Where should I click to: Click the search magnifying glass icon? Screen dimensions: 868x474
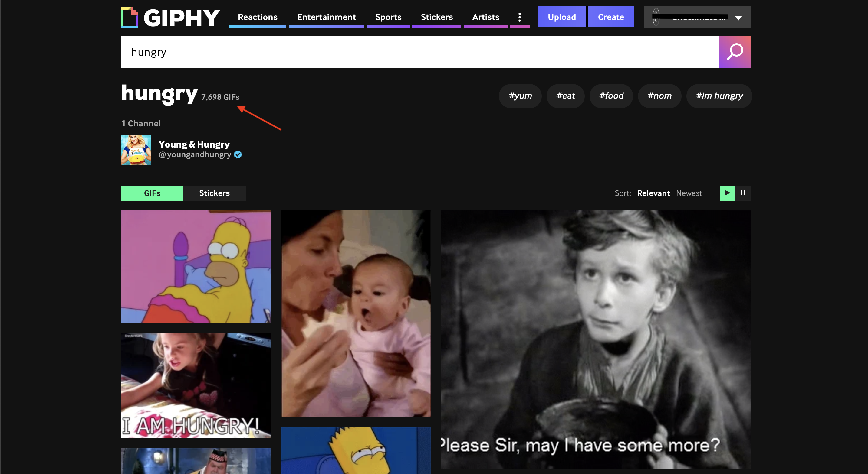pyautogui.click(x=735, y=52)
